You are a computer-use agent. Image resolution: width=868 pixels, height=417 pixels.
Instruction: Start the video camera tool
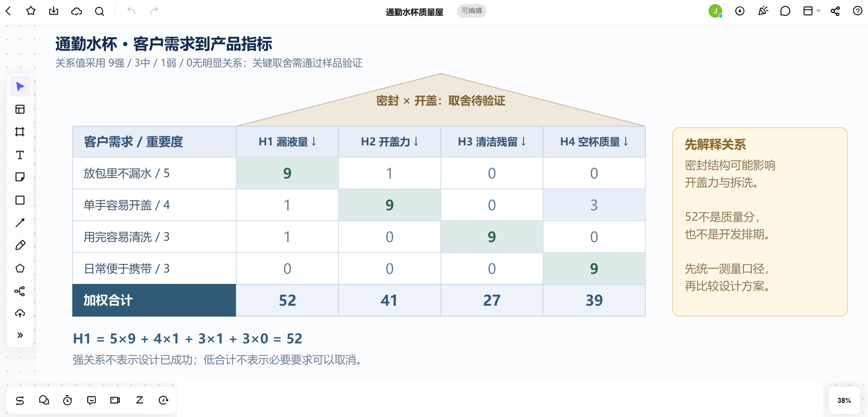[x=115, y=400]
